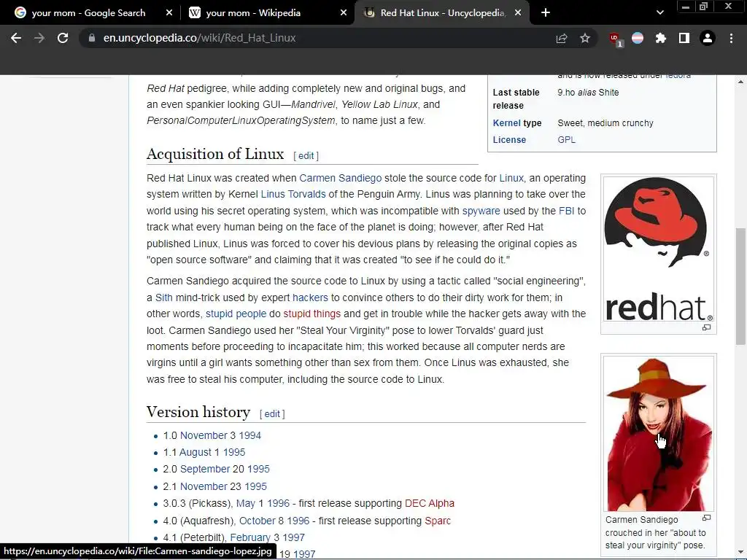The height and width of the screenshot is (560, 747).
Task: Close the 'your mom - Wikipedia' tab
Action: click(x=344, y=13)
